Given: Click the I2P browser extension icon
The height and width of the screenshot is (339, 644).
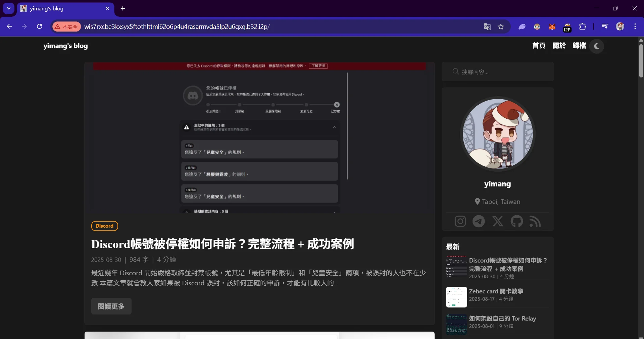Looking at the screenshot, I should [567, 27].
